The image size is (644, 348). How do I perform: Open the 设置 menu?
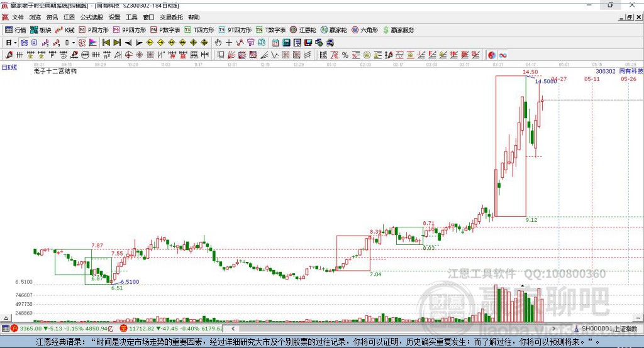(x=114, y=17)
